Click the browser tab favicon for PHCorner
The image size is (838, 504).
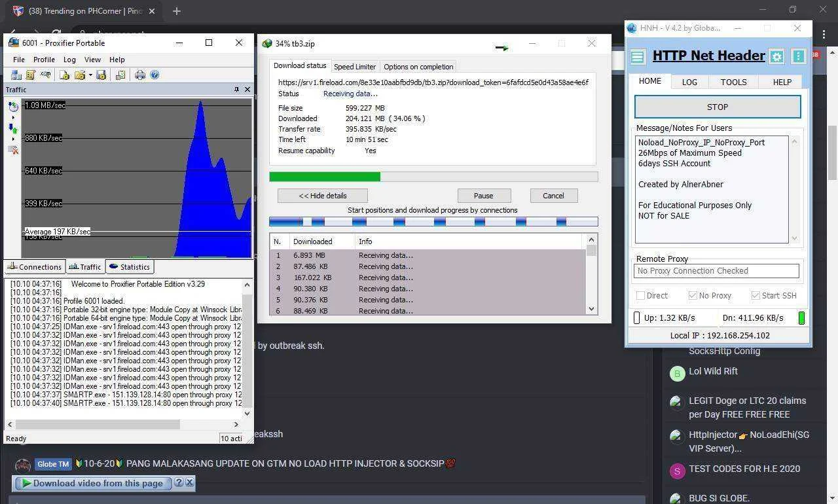18,11
